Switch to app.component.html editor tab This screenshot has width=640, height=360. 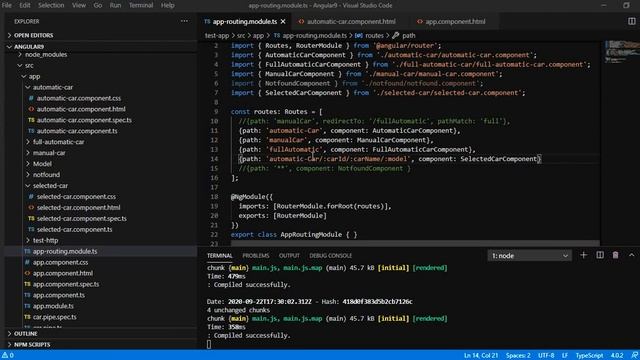click(455, 22)
